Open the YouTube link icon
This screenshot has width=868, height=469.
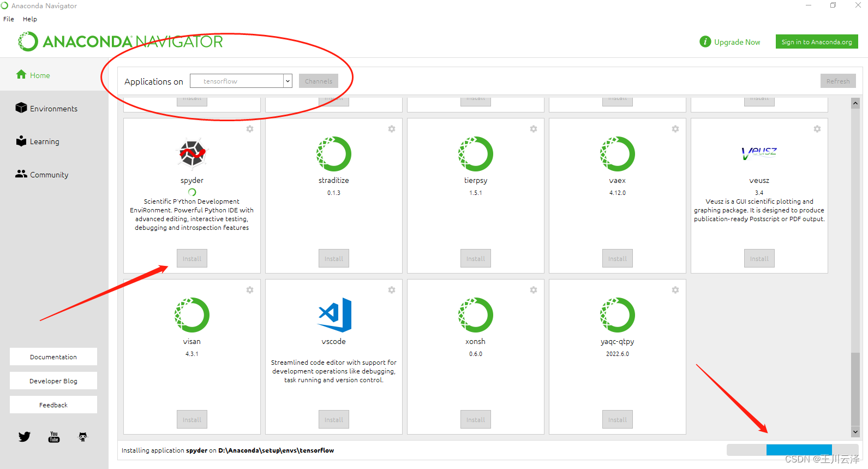[x=54, y=437]
